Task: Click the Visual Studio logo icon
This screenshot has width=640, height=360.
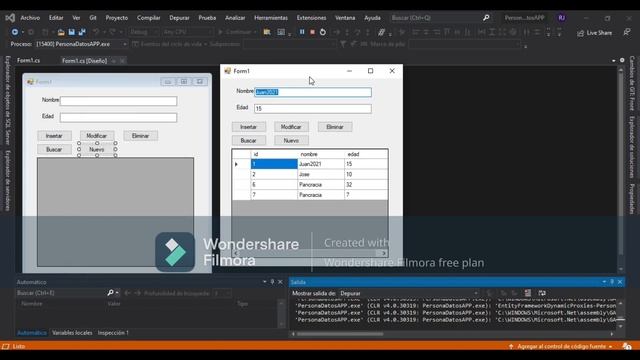Action: (10, 18)
